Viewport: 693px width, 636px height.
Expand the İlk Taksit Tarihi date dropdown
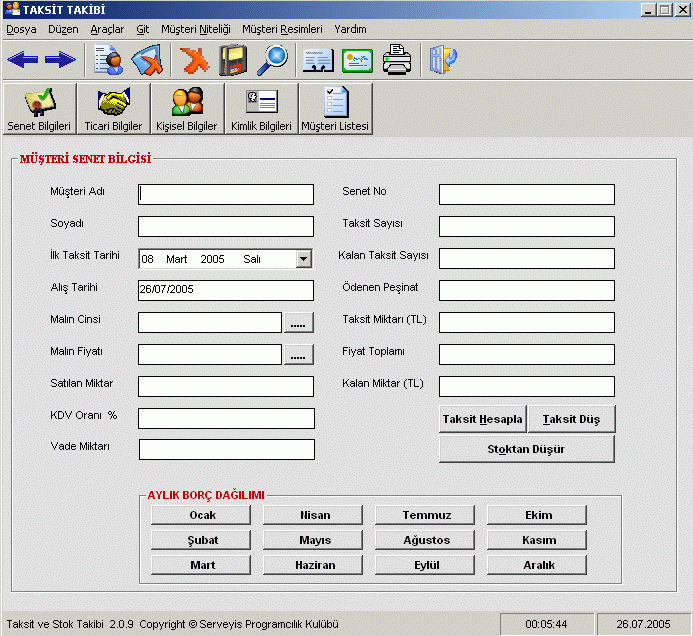click(x=304, y=259)
